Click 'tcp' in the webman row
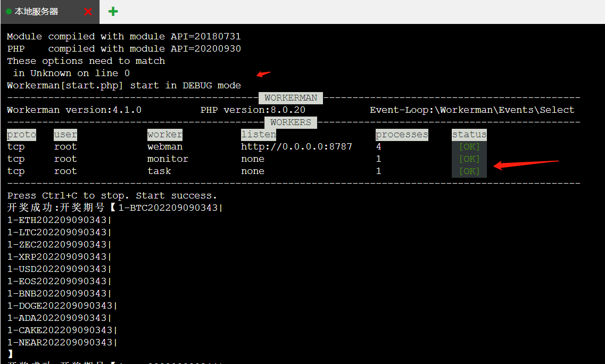 pyautogui.click(x=16, y=147)
